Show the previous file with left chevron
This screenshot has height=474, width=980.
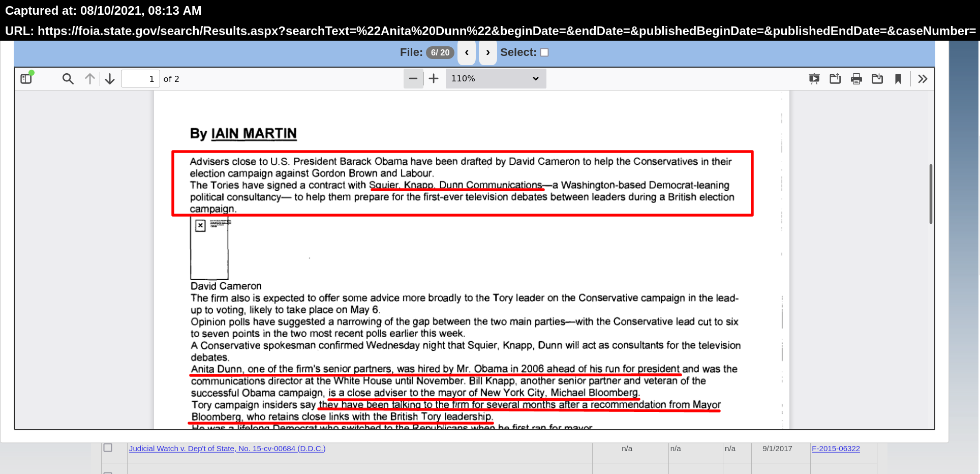(467, 52)
